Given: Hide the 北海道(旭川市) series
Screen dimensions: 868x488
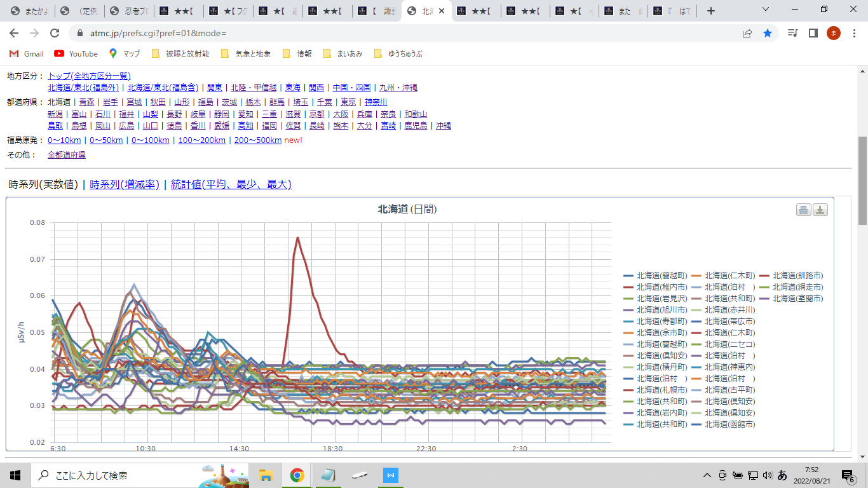Looking at the screenshot, I should coord(655,310).
